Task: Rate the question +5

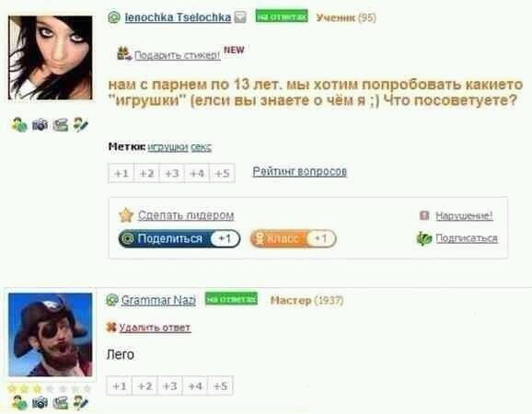Action: click(222, 173)
